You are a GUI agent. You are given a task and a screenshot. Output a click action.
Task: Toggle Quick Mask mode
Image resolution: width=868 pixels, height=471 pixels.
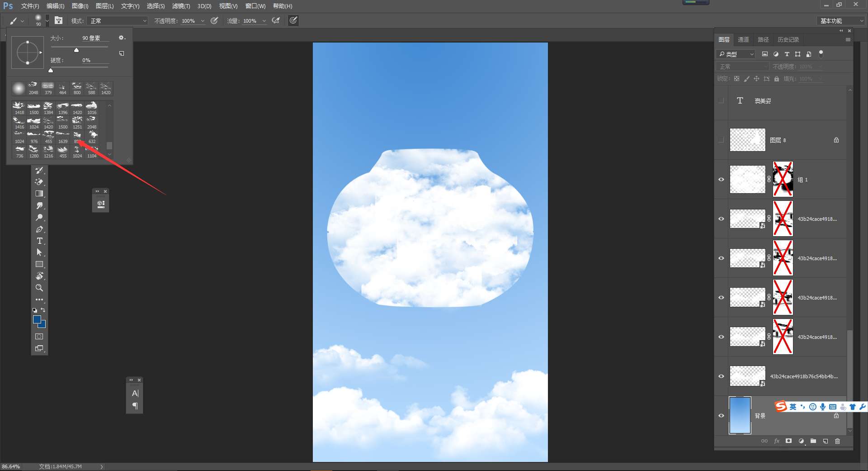[39, 337]
